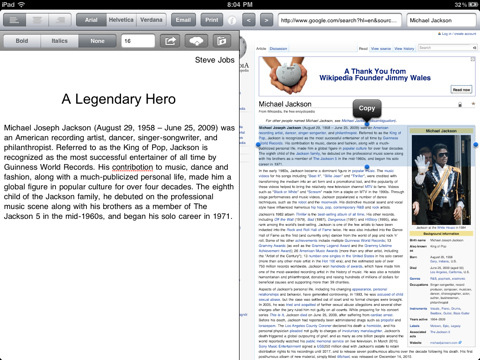
Task: Toggle Bold text style
Action: [22, 41]
